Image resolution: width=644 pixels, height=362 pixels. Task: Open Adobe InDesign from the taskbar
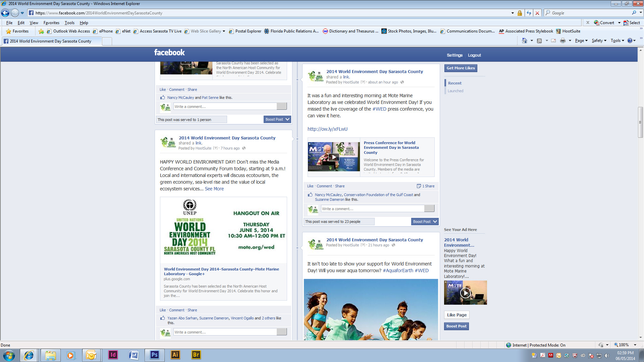pos(113,355)
